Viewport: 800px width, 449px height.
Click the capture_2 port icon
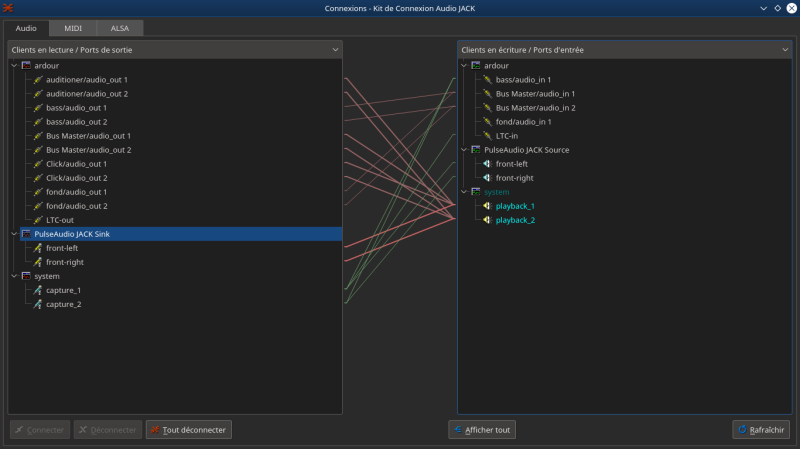(x=38, y=304)
